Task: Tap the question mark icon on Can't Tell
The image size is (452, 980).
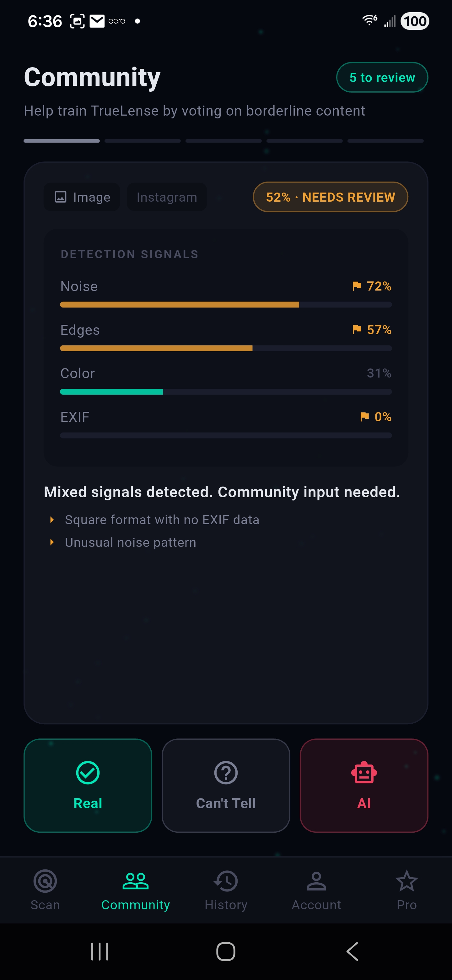Action: (x=226, y=772)
